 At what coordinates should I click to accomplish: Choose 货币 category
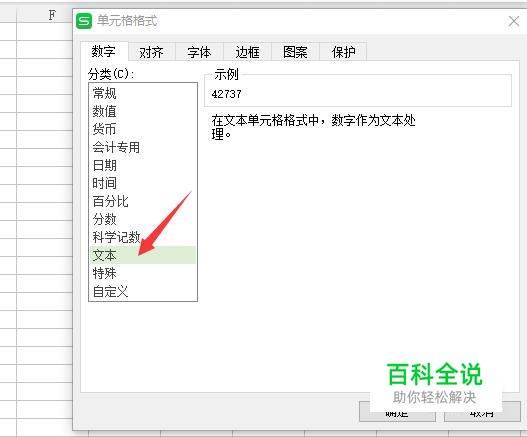[143, 129]
